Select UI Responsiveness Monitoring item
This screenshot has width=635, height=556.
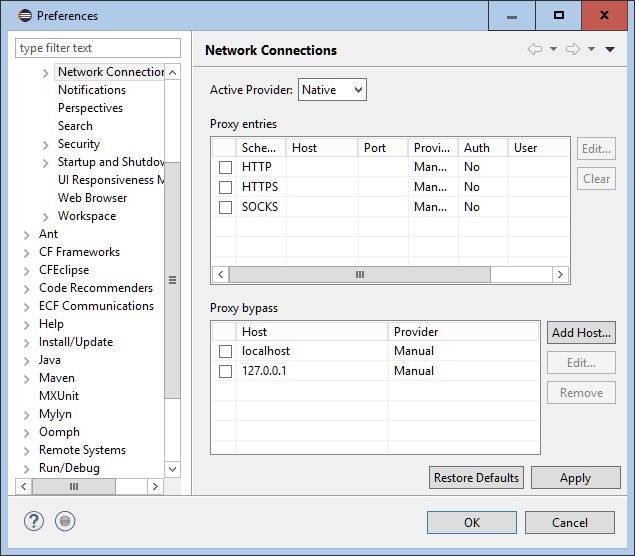pos(111,180)
